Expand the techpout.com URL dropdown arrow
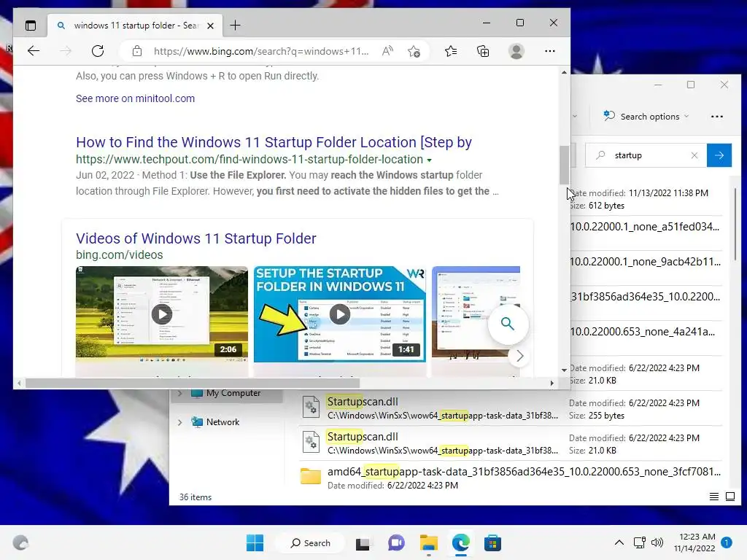The height and width of the screenshot is (560, 747). pyautogui.click(x=429, y=160)
